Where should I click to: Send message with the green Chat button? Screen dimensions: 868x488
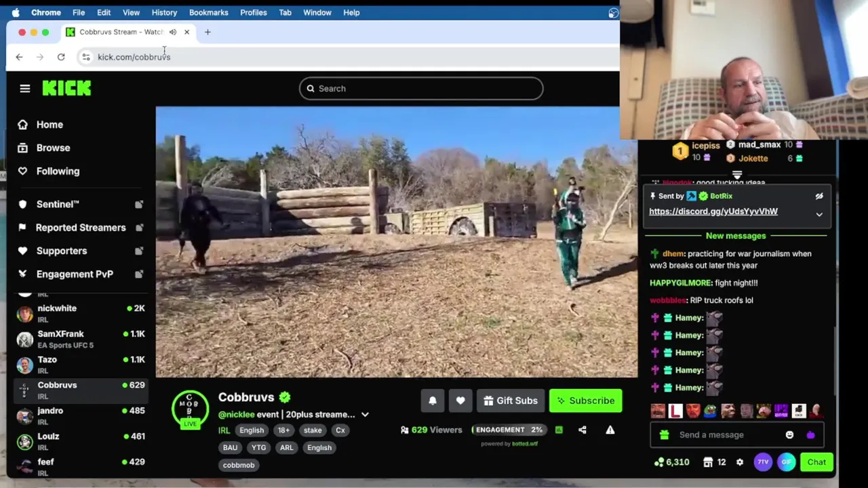coord(816,462)
